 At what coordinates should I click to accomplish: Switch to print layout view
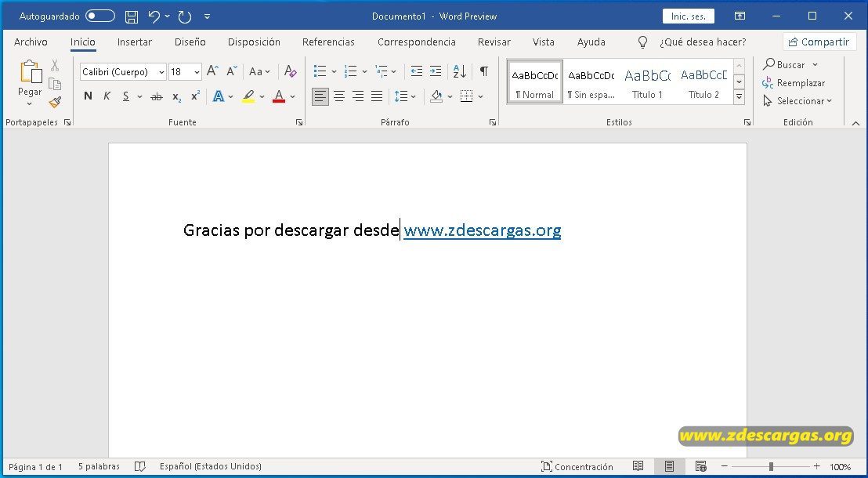[x=669, y=466]
